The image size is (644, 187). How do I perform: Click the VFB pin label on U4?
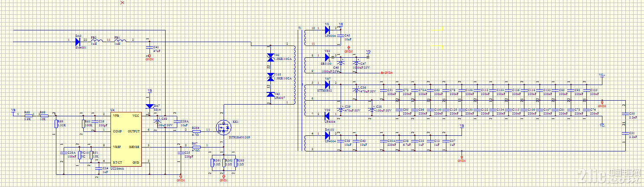(x=116, y=116)
